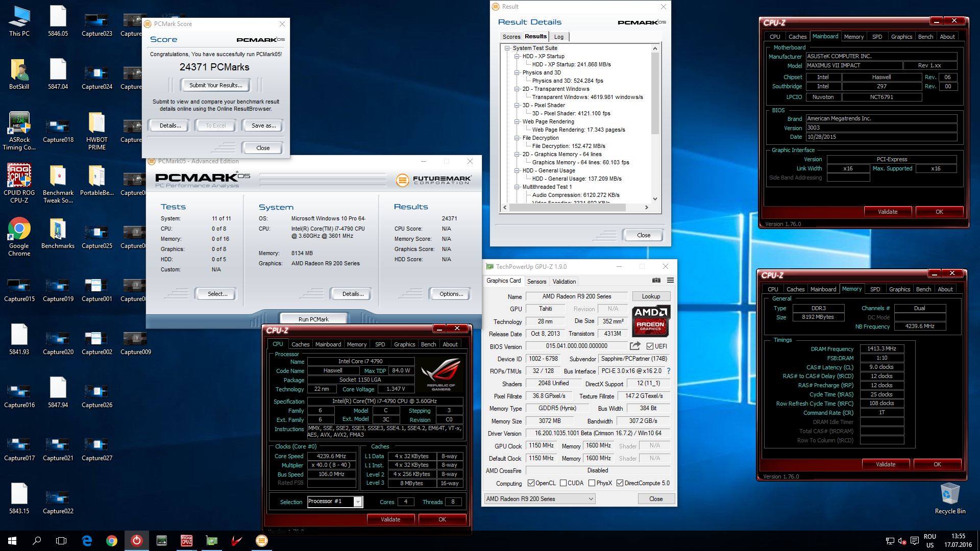The height and width of the screenshot is (551, 980).
Task: Open the GPU-Z hamburger menu
Action: (670, 281)
